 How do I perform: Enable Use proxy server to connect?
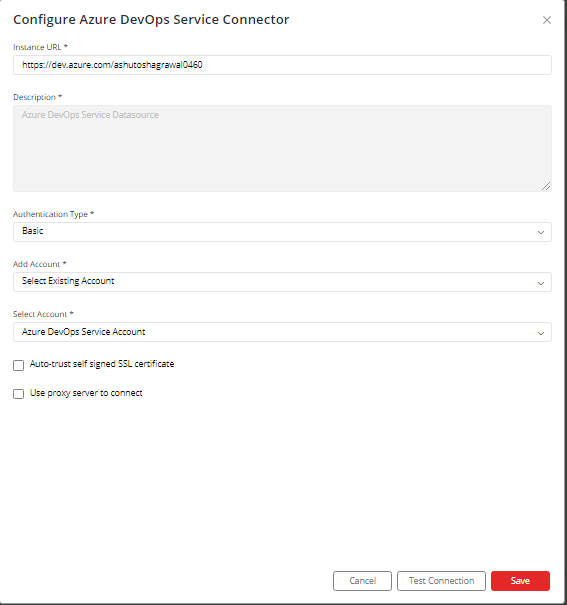click(x=19, y=394)
